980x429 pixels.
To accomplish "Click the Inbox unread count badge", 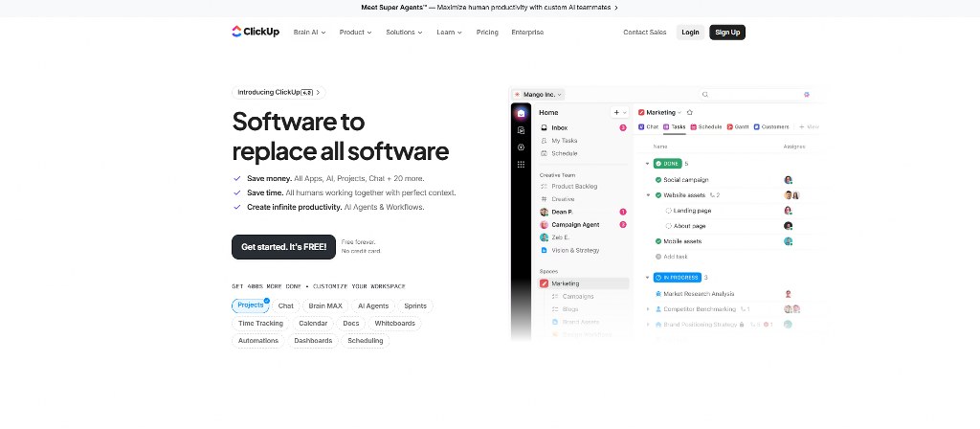I will coord(622,127).
